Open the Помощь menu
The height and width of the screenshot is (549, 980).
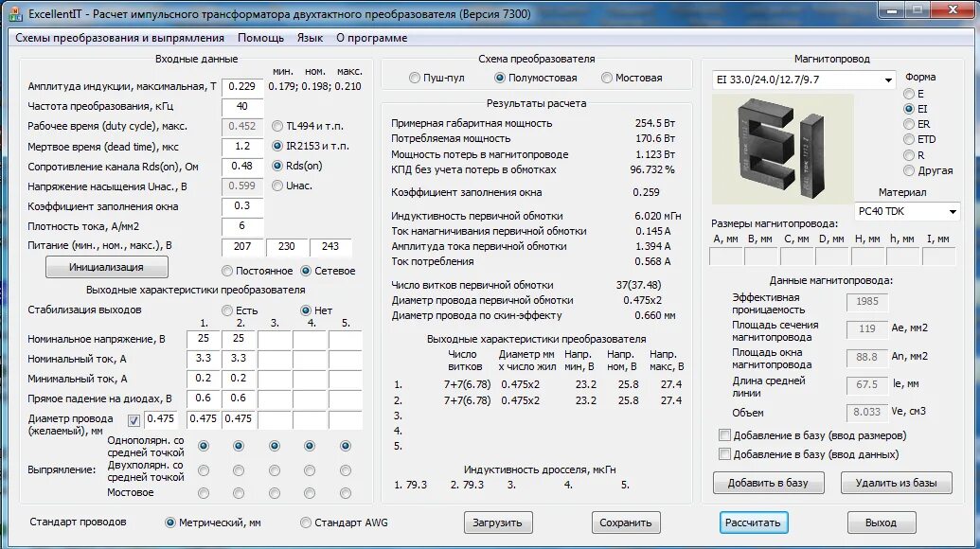click(x=260, y=38)
